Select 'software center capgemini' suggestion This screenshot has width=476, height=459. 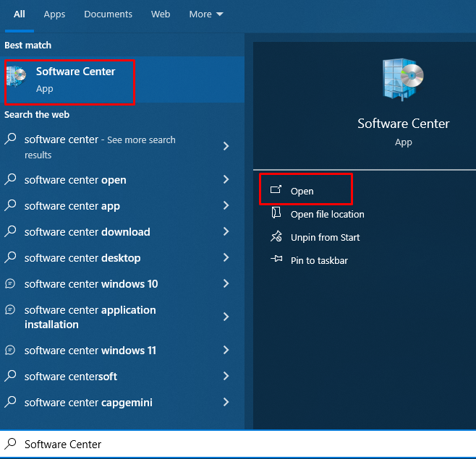click(x=122, y=403)
